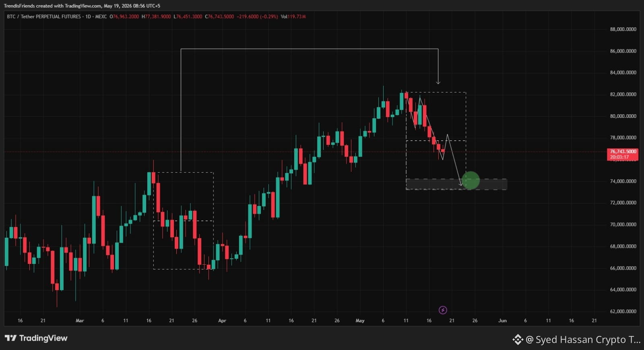This screenshot has width=644, height=350.
Task: Click the change value -219.6000 (-0.29%)
Action: tap(257, 16)
